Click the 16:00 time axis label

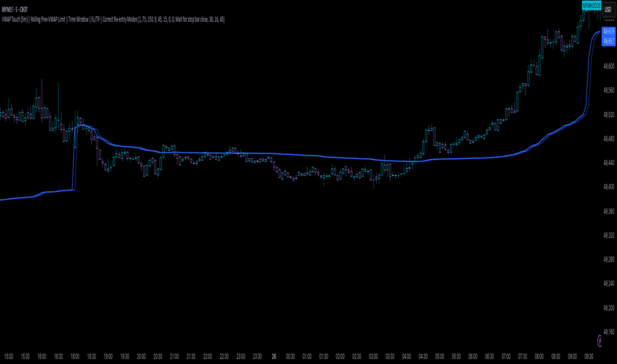click(x=42, y=357)
